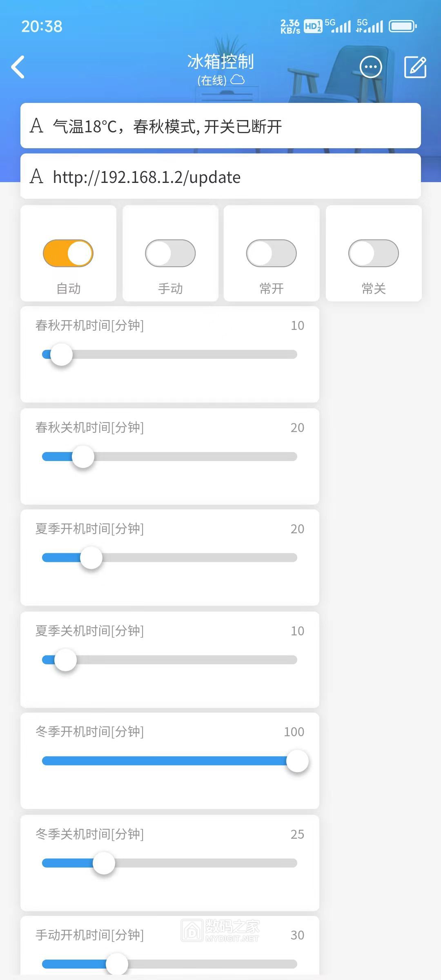441x980 pixels.
Task: Toggle the 常关 switch on
Action: [374, 253]
